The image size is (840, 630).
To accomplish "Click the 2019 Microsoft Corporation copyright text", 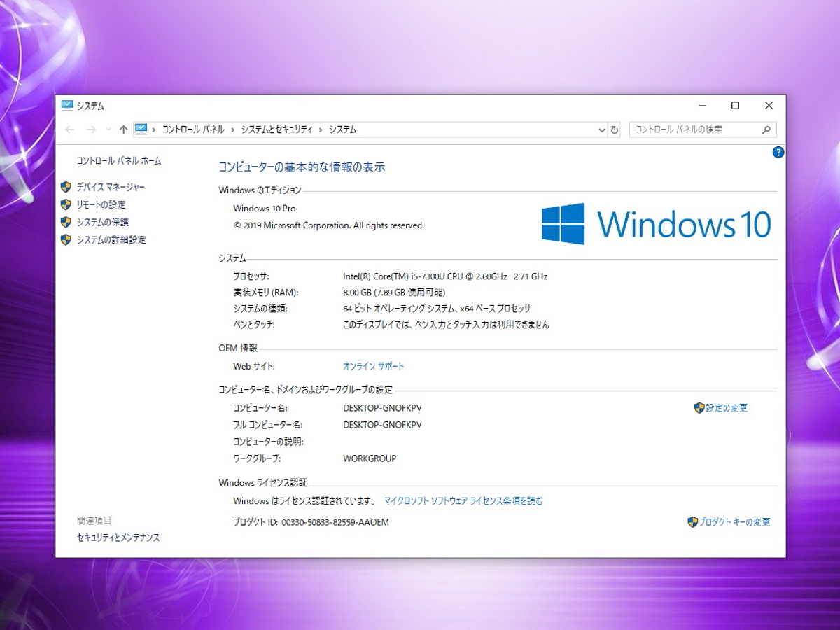I will [329, 225].
